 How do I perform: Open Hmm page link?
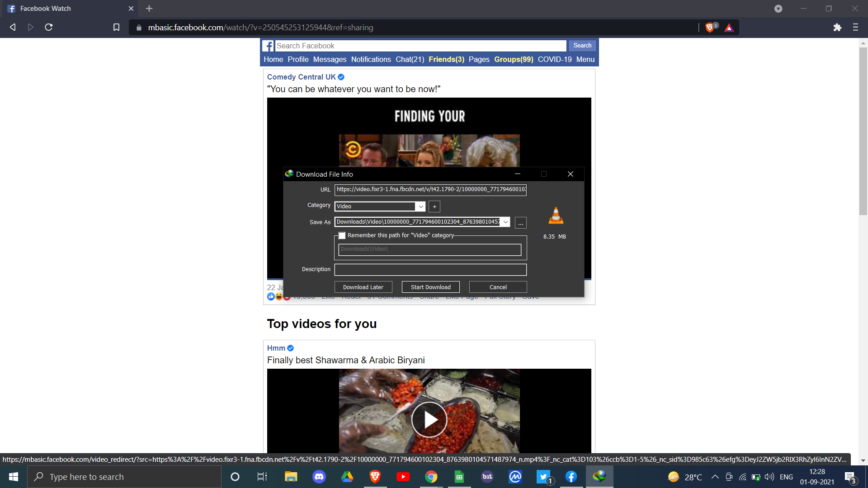coord(276,348)
